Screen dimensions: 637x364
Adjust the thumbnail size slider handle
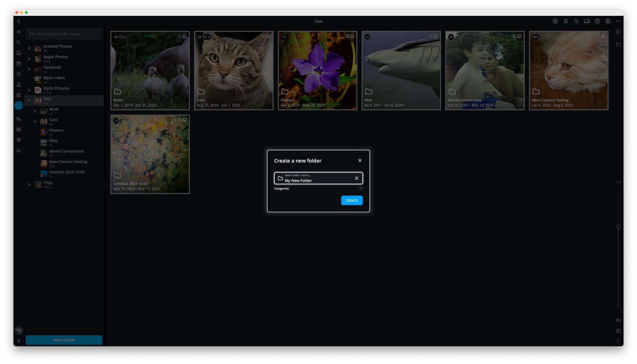tap(618, 226)
